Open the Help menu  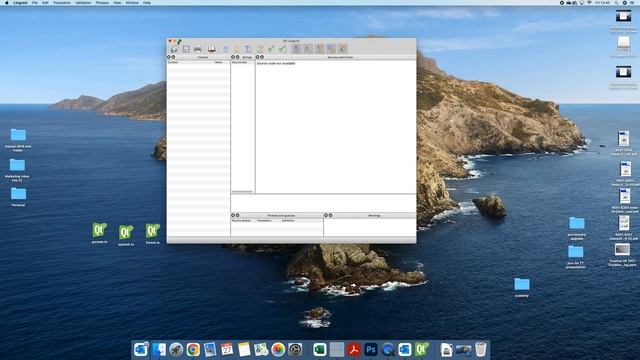coord(147,2)
